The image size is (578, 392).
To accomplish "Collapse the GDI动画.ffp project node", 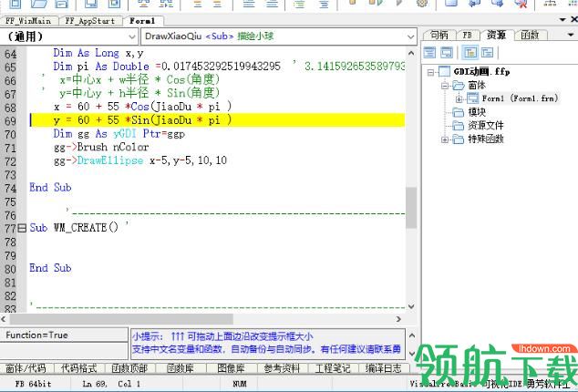I will pyautogui.click(x=430, y=72).
